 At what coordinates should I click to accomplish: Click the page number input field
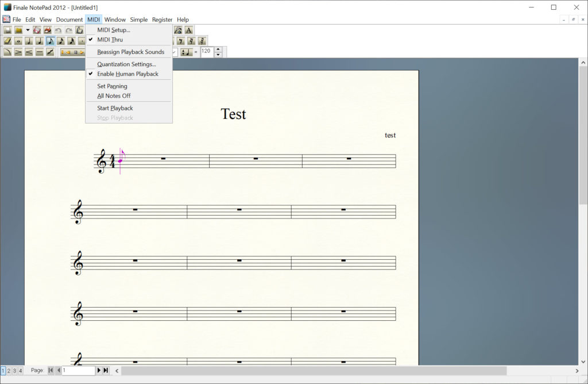coord(78,370)
